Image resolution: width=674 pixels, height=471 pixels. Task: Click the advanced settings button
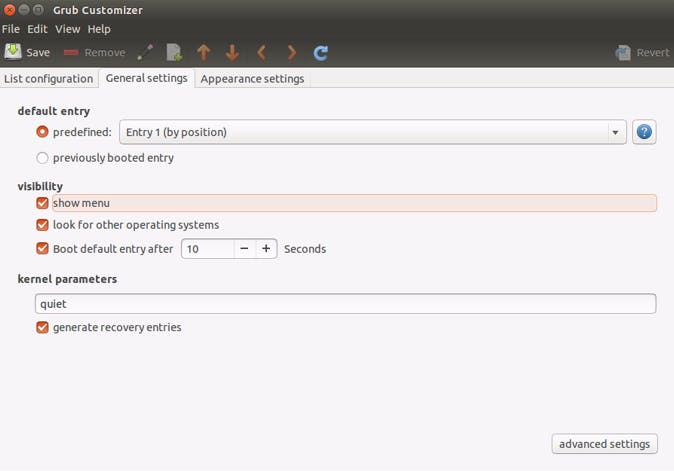[x=604, y=444]
